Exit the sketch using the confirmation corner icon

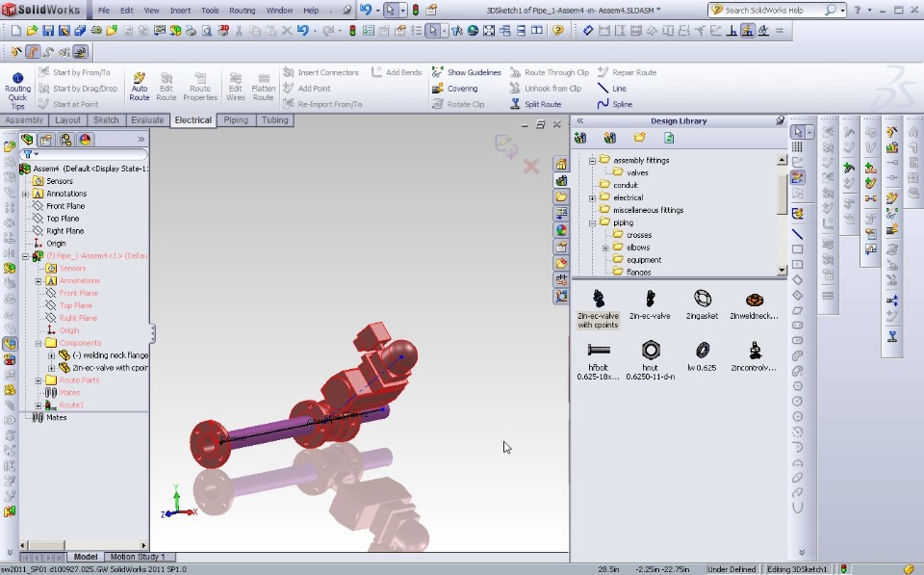point(505,145)
